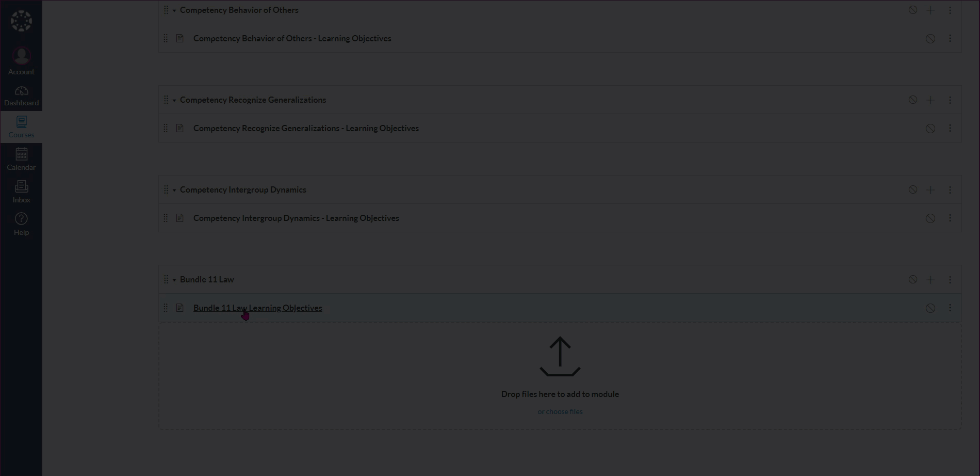Click the 'or choose files' link
Viewport: 980px width, 476px height.
pyautogui.click(x=560, y=411)
